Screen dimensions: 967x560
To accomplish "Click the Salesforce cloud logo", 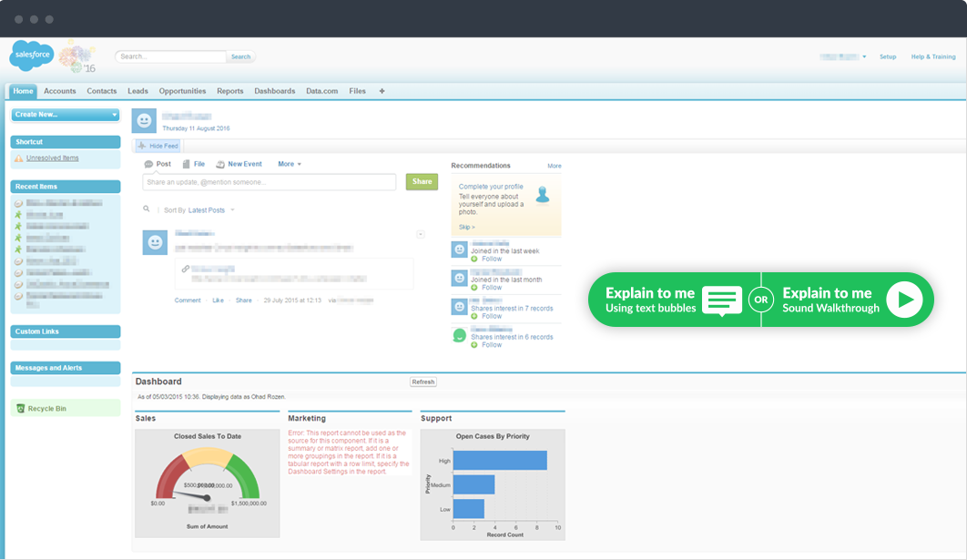I will tap(32, 55).
